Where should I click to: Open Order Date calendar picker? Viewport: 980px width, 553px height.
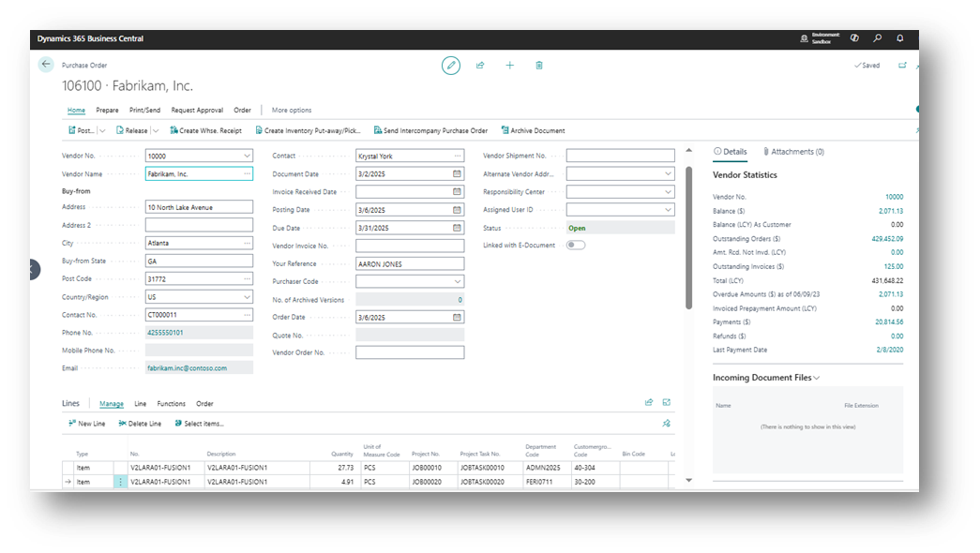click(x=457, y=318)
